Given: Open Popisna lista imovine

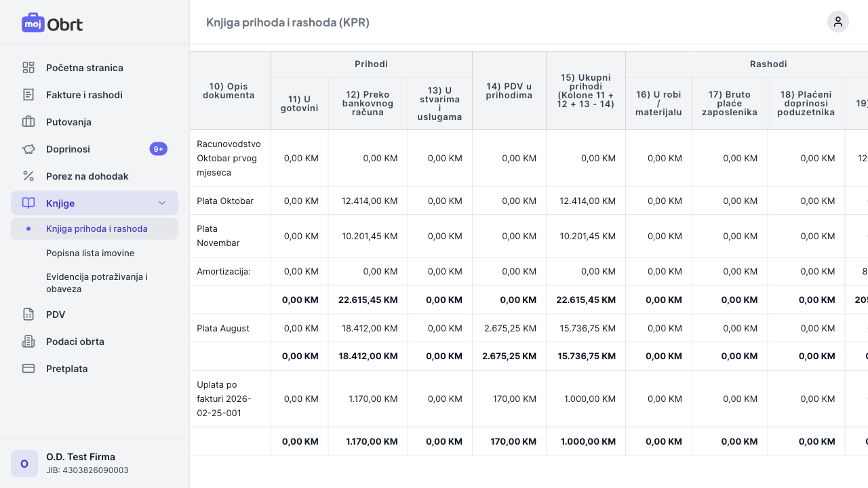Looking at the screenshot, I should coord(90,253).
